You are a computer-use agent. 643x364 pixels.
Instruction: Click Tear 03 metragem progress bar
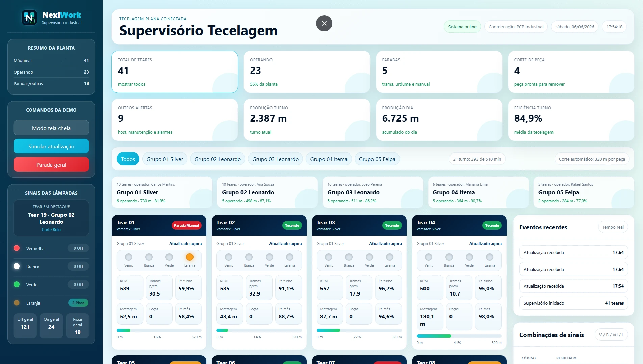pos(359,330)
